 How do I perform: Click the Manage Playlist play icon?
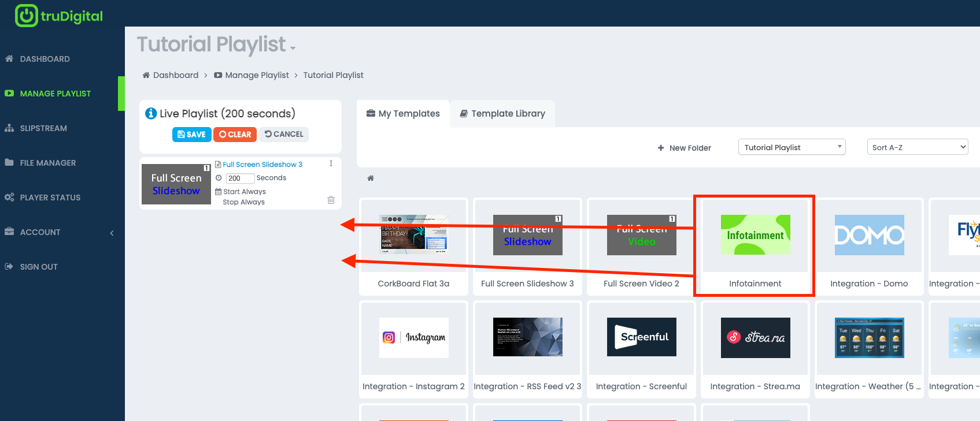tap(9, 93)
